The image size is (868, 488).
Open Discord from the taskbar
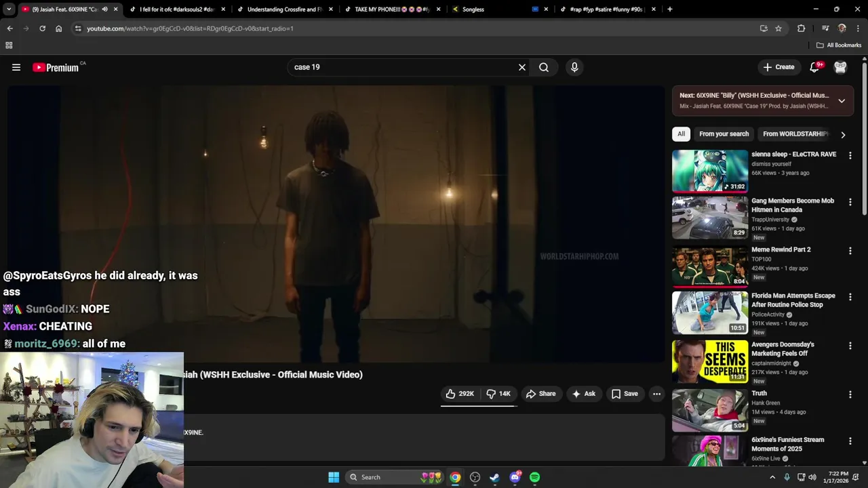click(515, 477)
